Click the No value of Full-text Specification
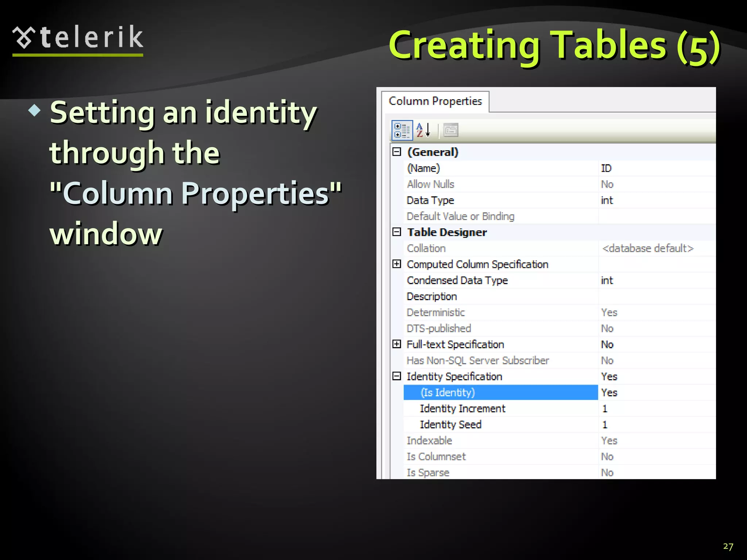The image size is (747, 560). click(x=607, y=345)
